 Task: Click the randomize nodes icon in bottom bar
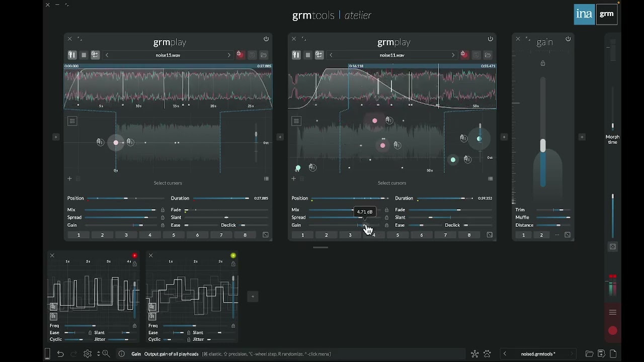[475, 354]
